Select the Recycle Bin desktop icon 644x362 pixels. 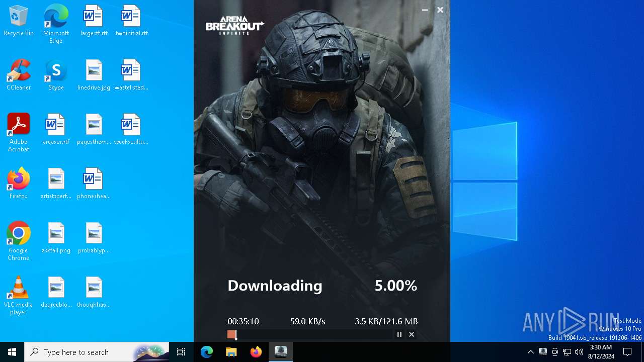(x=19, y=21)
